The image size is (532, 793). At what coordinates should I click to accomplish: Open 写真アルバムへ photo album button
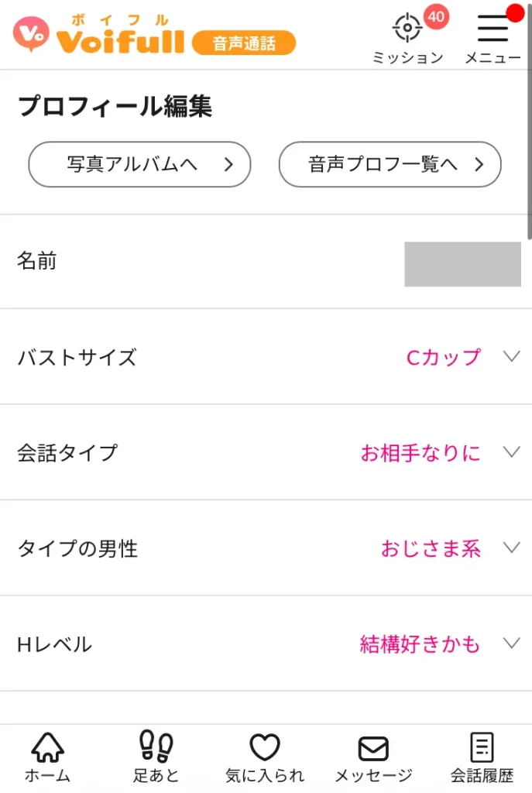(139, 164)
